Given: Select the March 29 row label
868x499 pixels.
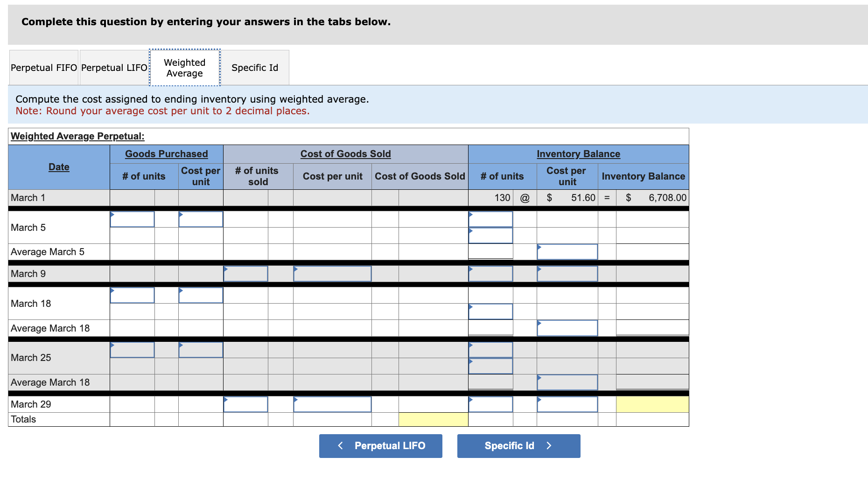Looking at the screenshot, I should (x=31, y=404).
